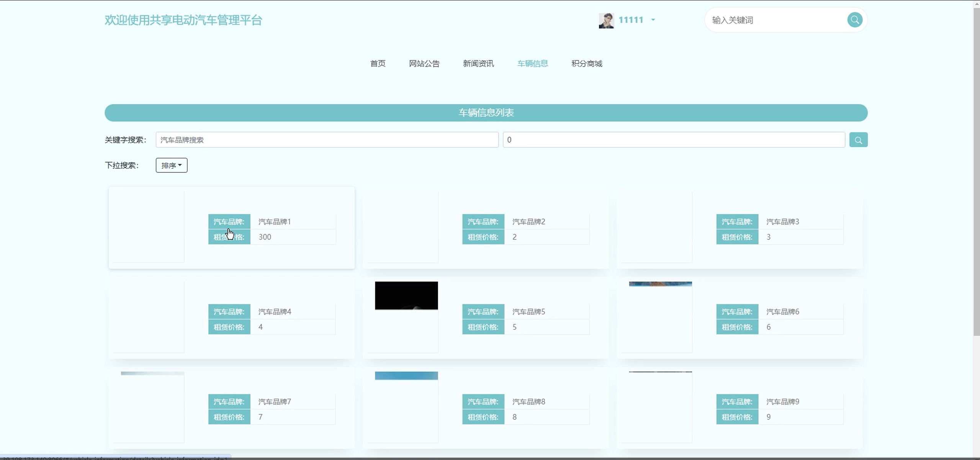This screenshot has width=980, height=460.
Task: Click the 汽车品牌6 image thumbnail
Action: point(660,284)
